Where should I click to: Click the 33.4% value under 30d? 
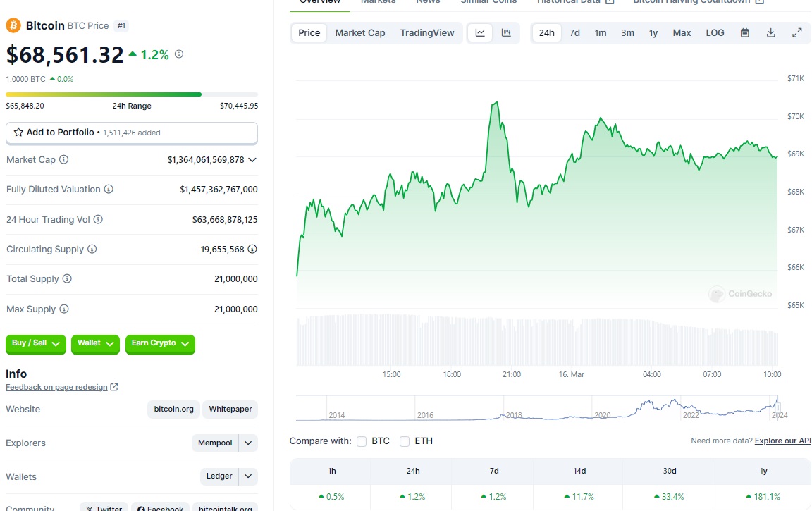click(x=669, y=496)
